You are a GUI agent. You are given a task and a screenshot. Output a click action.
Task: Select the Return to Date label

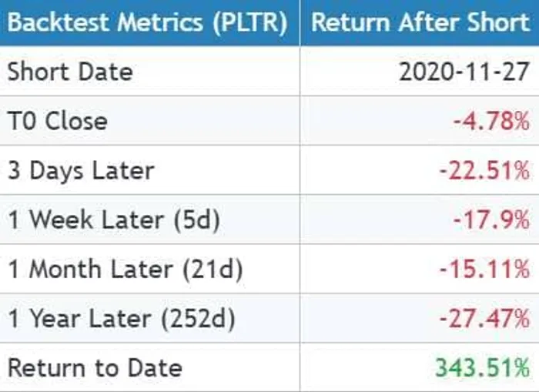(x=95, y=367)
